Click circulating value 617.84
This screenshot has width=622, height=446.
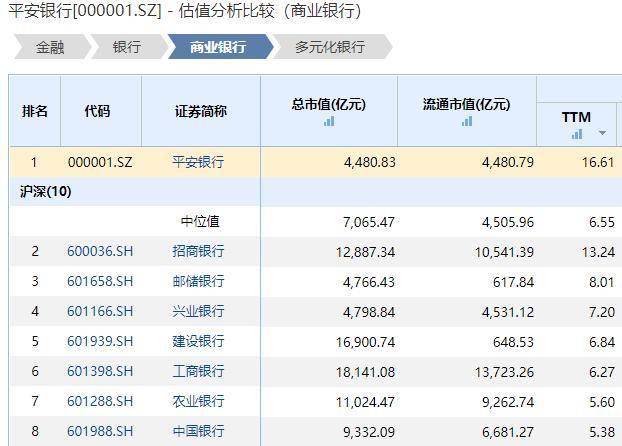tap(513, 282)
